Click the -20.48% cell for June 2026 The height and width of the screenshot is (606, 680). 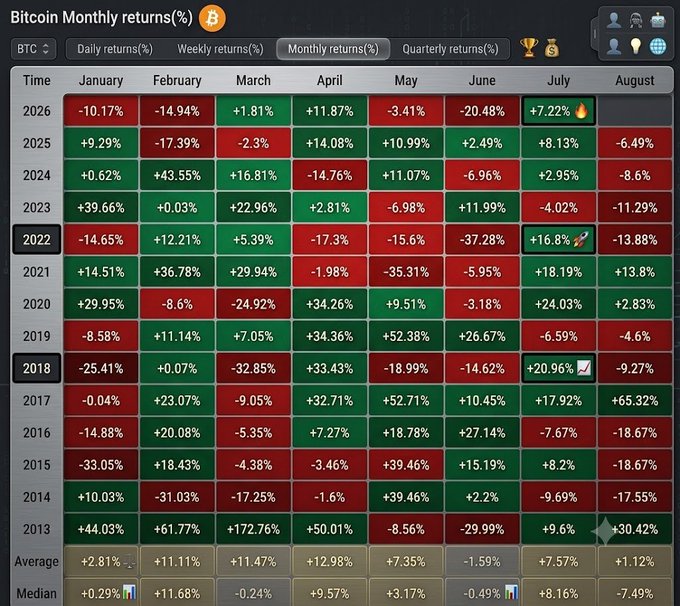482,111
